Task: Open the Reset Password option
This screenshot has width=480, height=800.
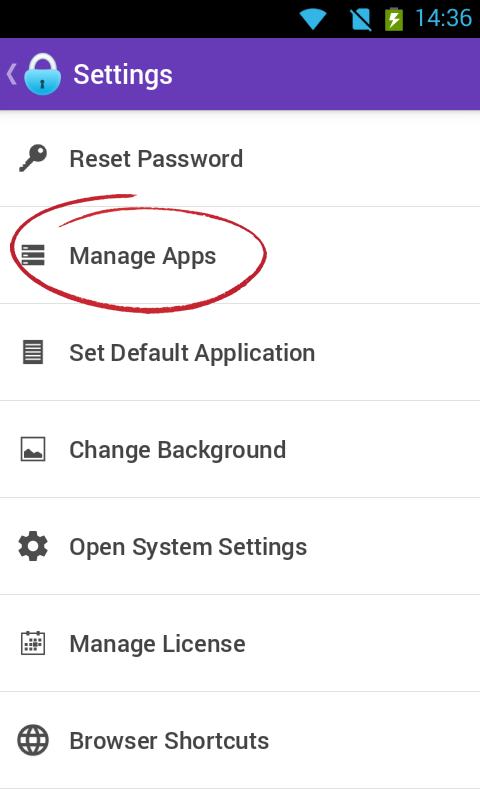Action: coord(240,158)
